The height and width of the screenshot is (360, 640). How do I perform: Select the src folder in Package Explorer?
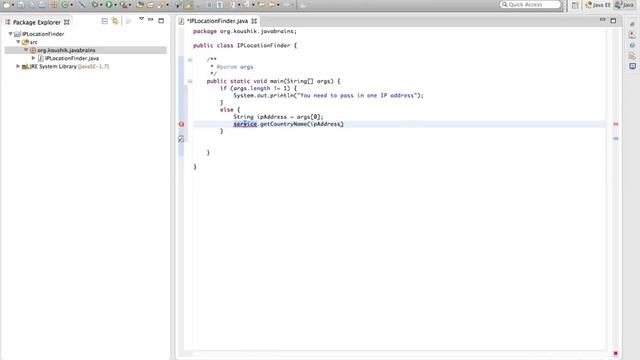33,42
